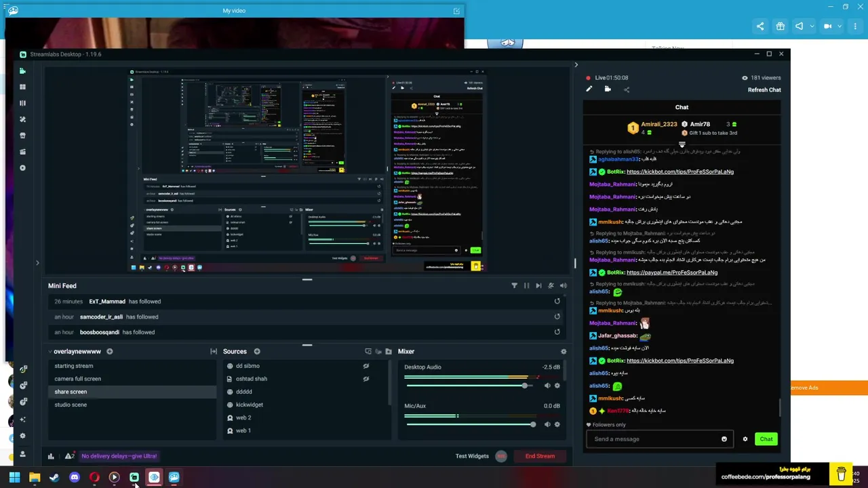This screenshot has height=488, width=868.
Task: Add a new source with plus icon
Action: coord(257,352)
